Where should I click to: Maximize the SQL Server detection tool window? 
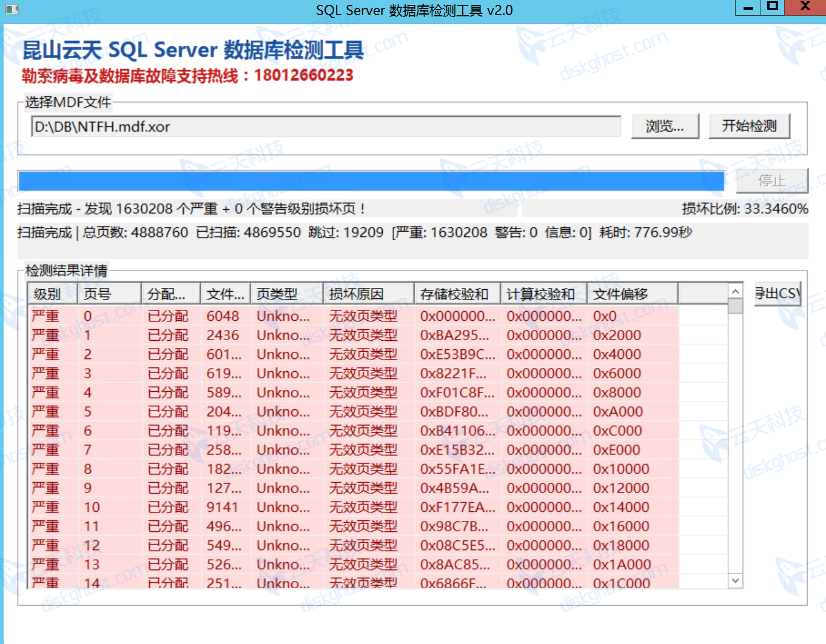772,7
